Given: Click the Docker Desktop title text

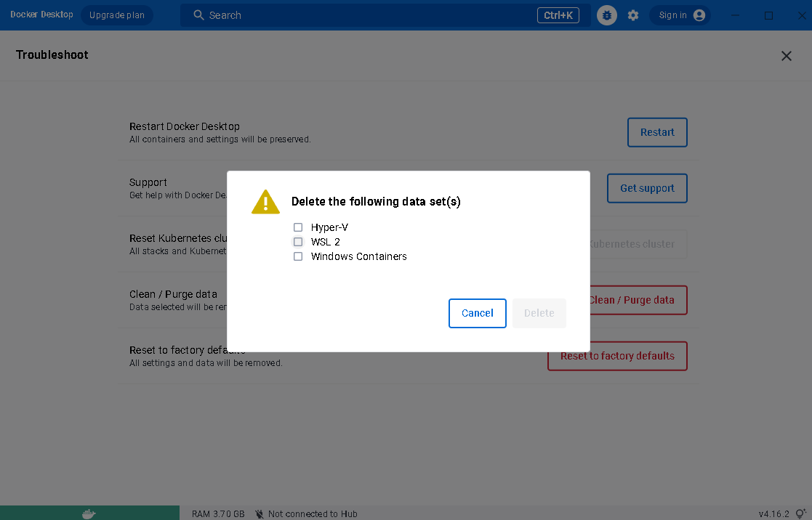Looking at the screenshot, I should click(x=41, y=15).
